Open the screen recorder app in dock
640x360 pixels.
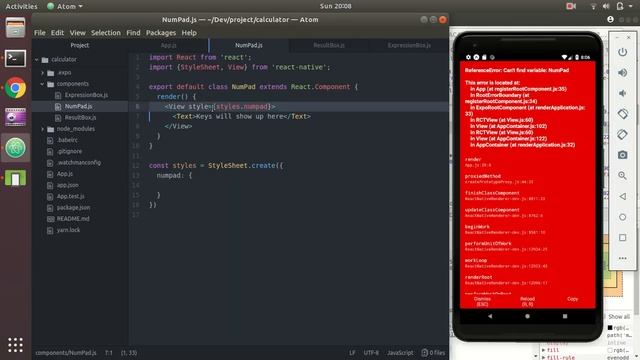click(x=15, y=118)
